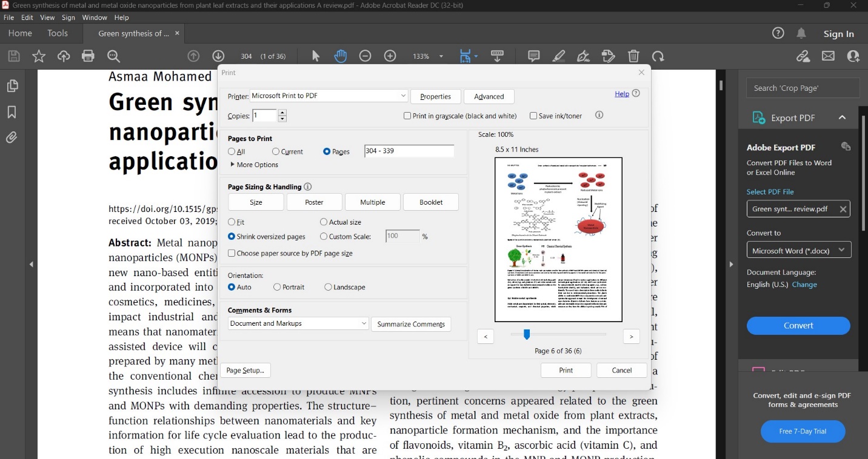Switch to the Home tab

20,33
